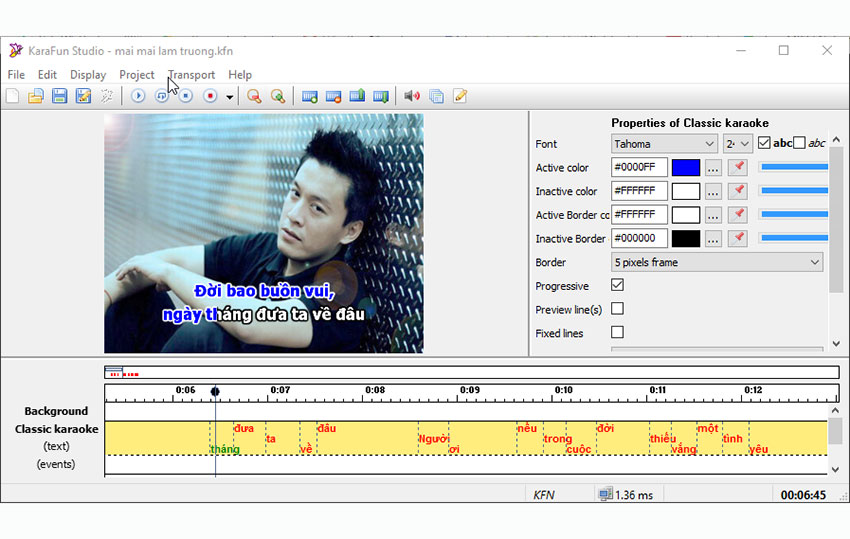This screenshot has width=850, height=539.
Task: Uncheck the Progressive checkbox
Action: 617,286
